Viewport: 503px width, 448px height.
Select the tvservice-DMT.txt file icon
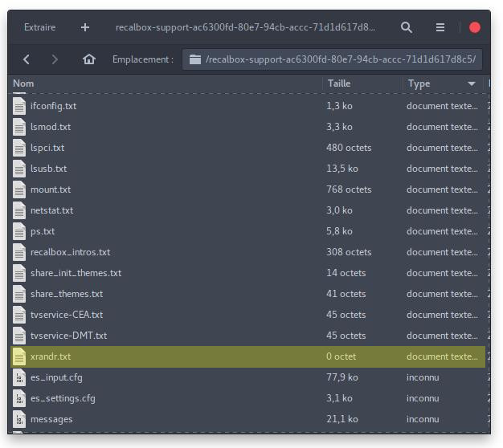point(19,336)
